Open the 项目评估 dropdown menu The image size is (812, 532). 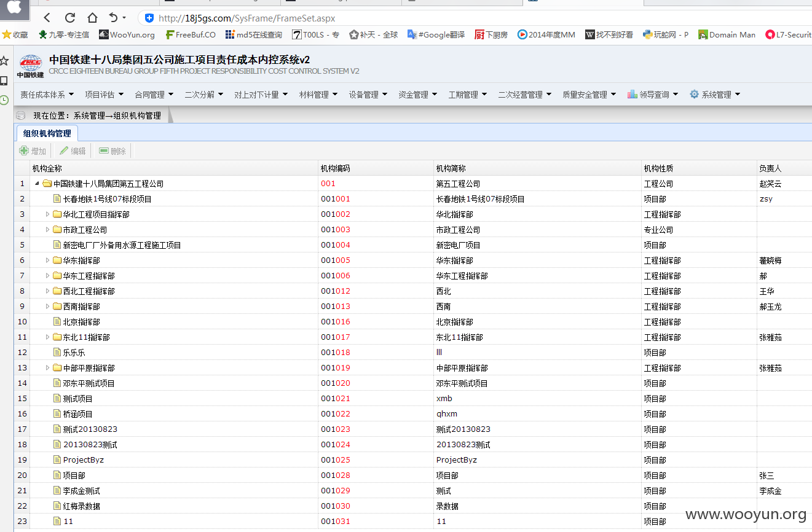104,95
